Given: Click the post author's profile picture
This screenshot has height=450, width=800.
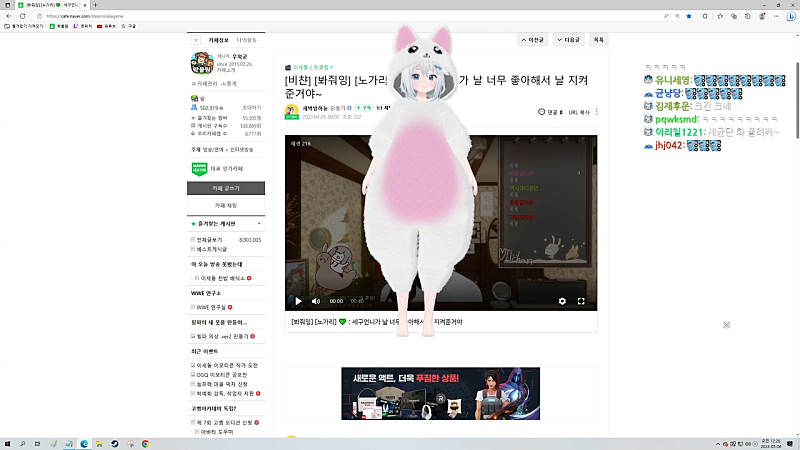Looking at the screenshot, I should point(291,110).
